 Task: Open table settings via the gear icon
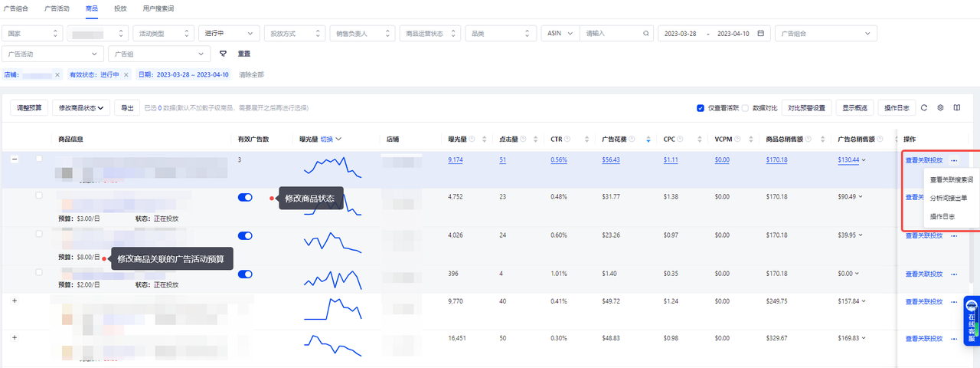940,108
